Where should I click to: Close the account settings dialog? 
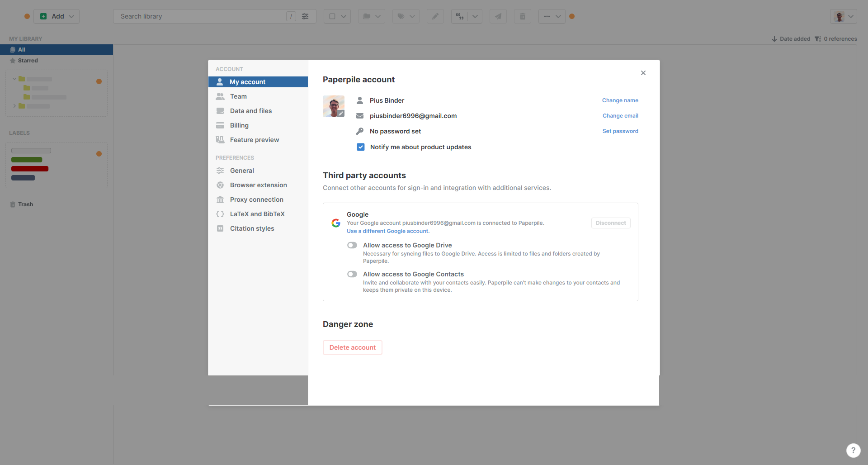point(643,73)
